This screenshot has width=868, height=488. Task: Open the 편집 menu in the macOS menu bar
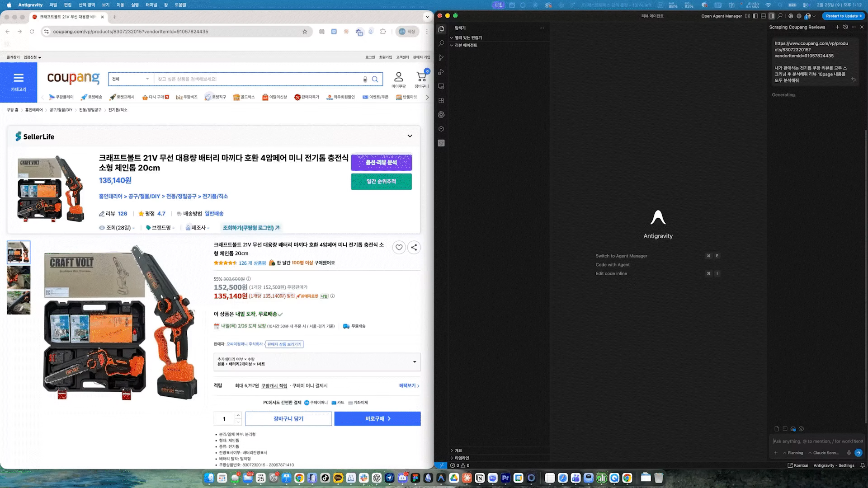[x=68, y=5]
